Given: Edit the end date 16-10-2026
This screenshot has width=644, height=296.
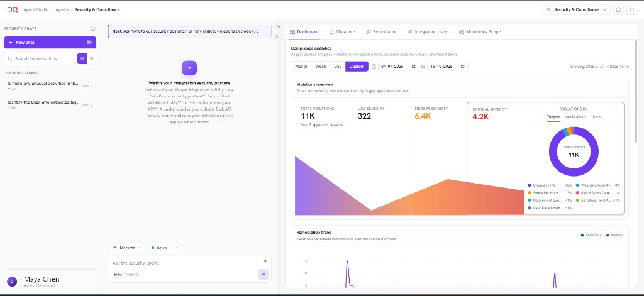Looking at the screenshot, I should 448,67.
